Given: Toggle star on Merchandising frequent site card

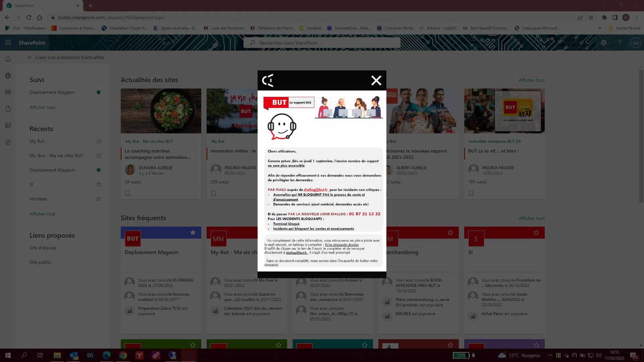Looking at the screenshot, I should (x=450, y=232).
